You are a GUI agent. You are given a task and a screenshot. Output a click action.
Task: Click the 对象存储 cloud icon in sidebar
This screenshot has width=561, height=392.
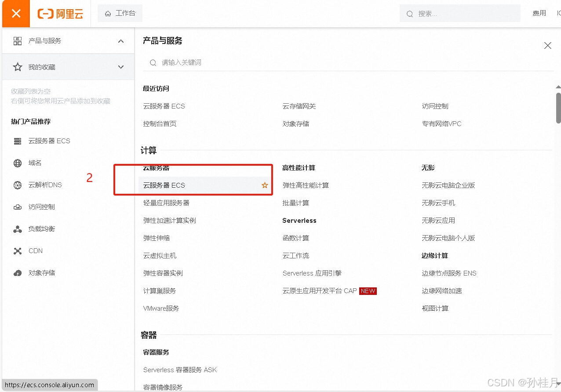[x=18, y=273]
